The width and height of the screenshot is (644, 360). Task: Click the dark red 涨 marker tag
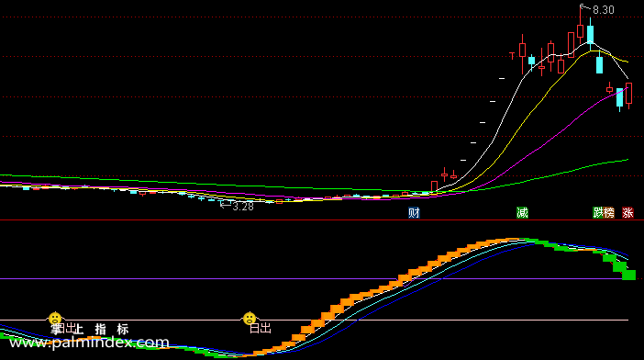coord(627,212)
